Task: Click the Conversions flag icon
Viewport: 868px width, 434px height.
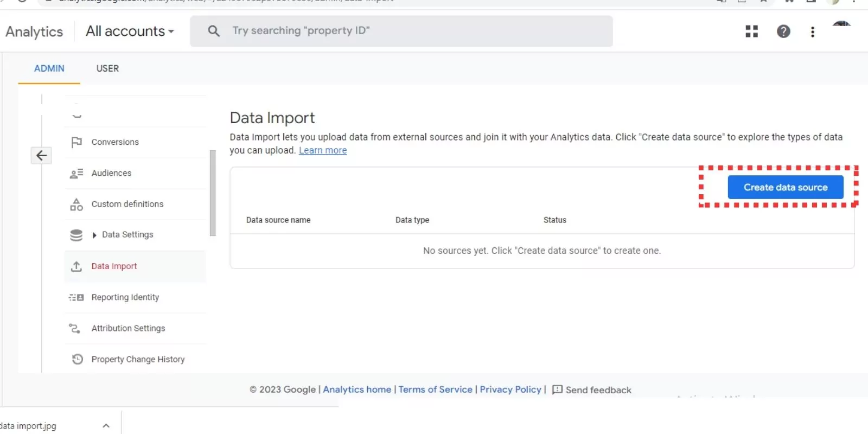Action: click(76, 142)
